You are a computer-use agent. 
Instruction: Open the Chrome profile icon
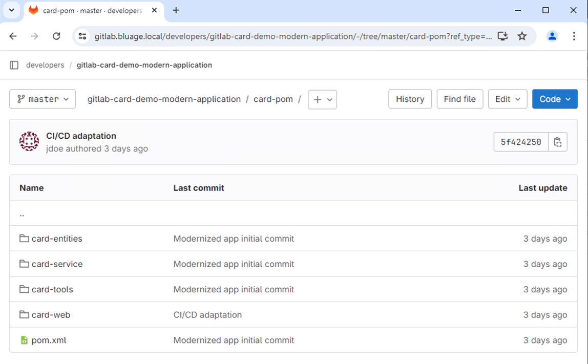point(552,36)
